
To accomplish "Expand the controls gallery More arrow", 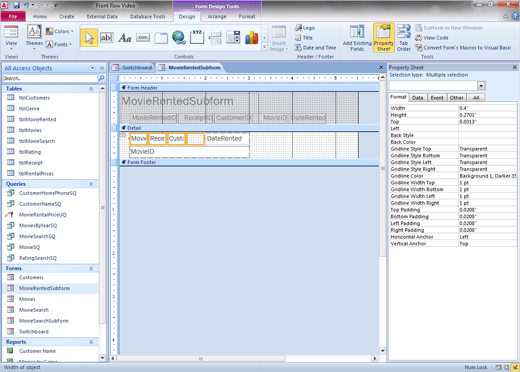I will 264,47.
